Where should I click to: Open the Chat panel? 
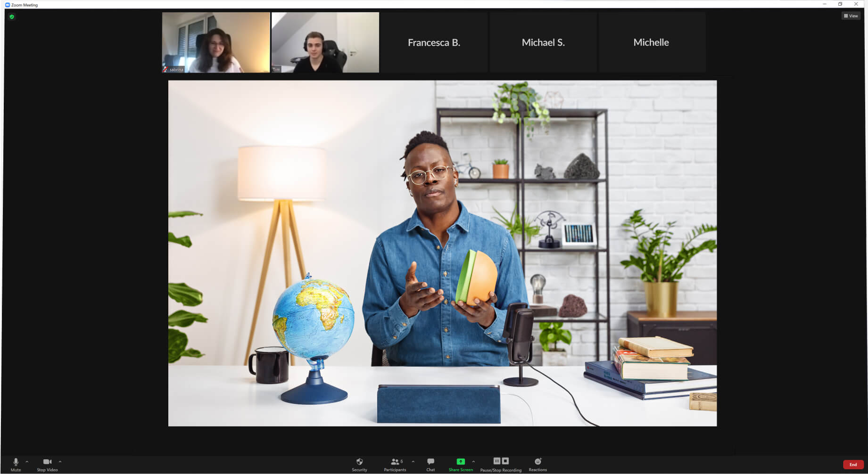tap(430, 463)
